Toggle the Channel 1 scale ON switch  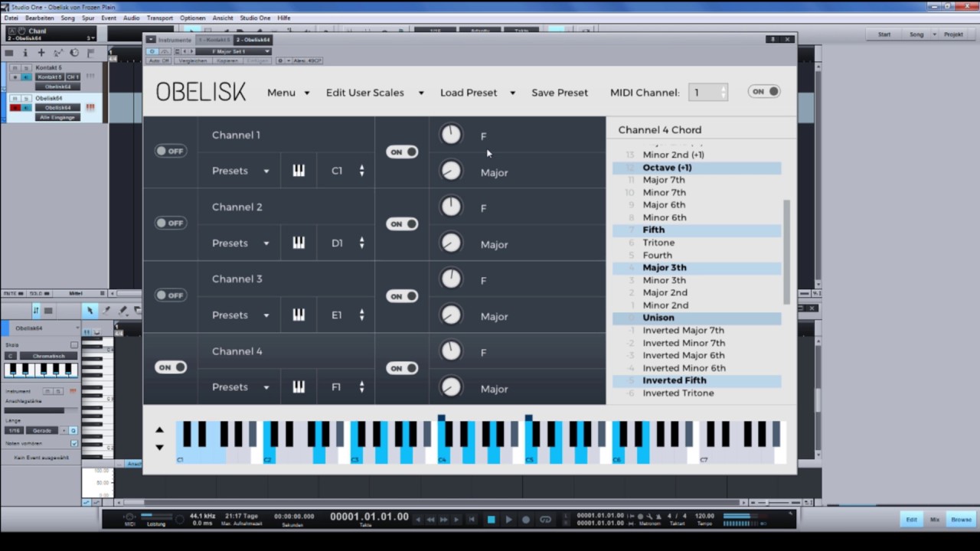pyautogui.click(x=402, y=152)
